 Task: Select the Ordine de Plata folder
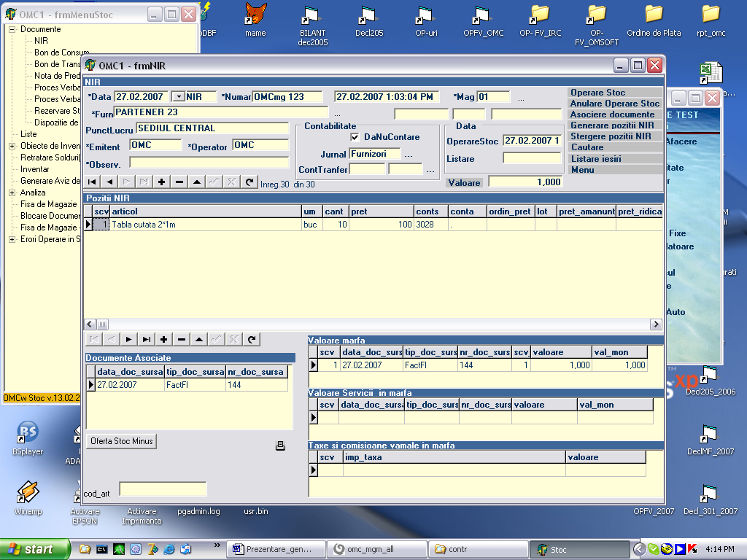pos(654,20)
